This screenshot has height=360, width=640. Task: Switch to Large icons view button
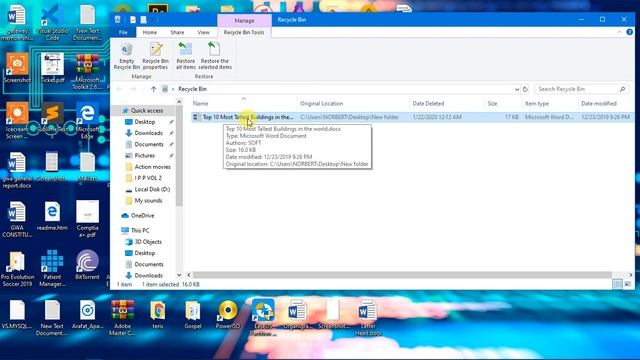tap(628, 284)
